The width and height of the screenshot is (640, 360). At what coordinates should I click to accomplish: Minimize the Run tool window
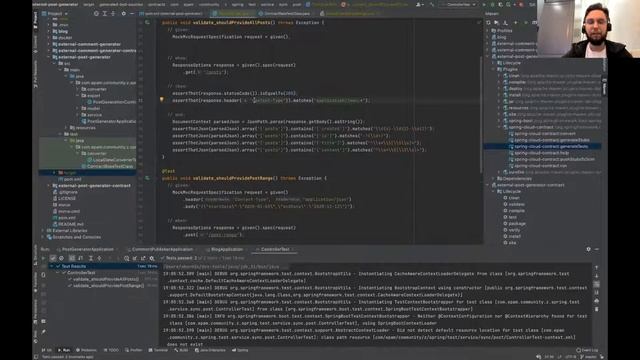point(596,249)
